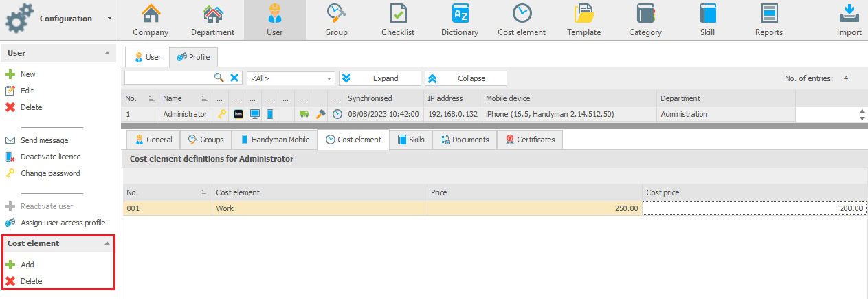Open the Configuration dropdown arrow

coord(109,19)
